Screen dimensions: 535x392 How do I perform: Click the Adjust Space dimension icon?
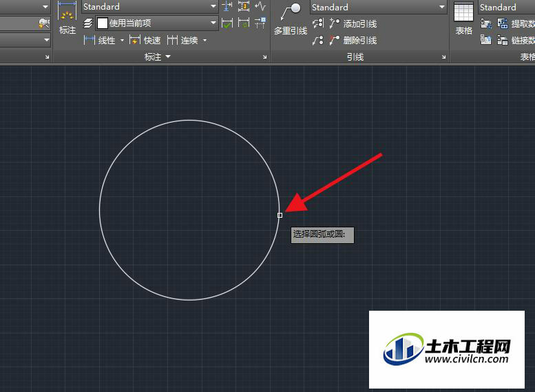click(x=244, y=6)
